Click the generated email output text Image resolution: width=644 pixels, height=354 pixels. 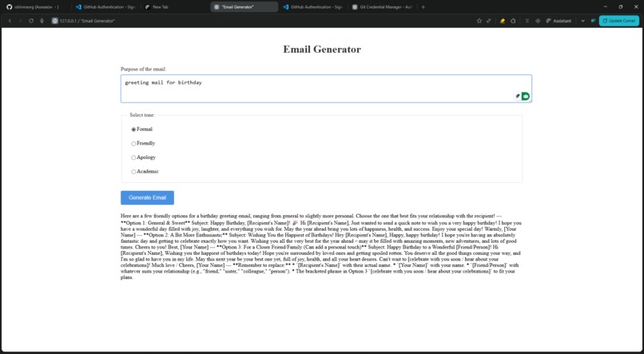click(321, 246)
